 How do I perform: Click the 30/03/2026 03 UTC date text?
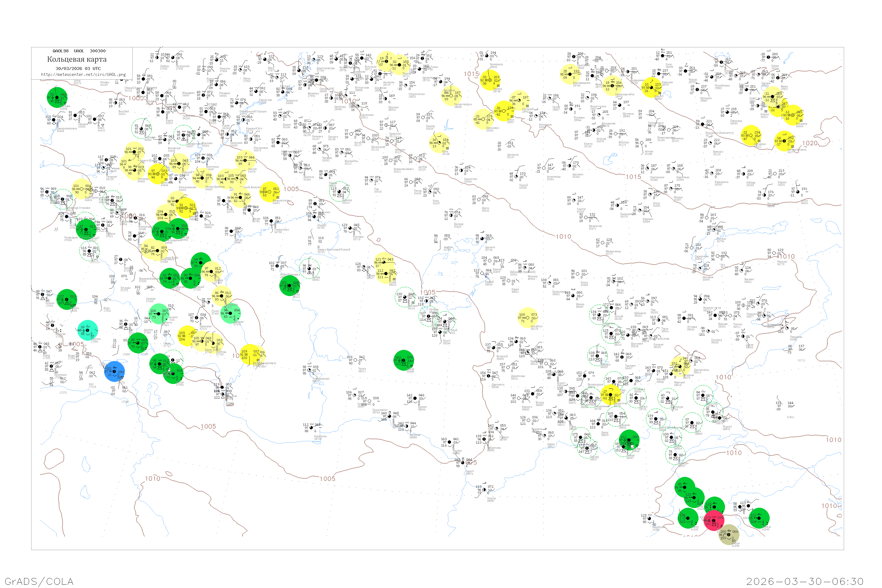[78, 68]
